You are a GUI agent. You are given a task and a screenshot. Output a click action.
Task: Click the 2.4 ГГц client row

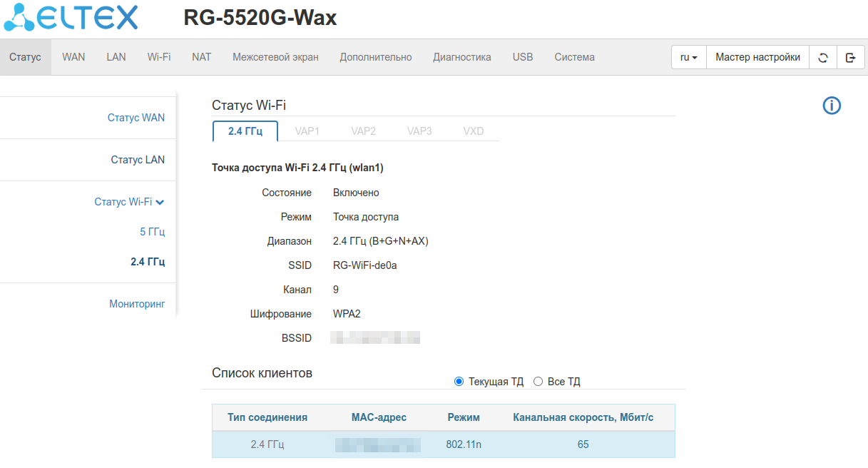click(x=443, y=444)
